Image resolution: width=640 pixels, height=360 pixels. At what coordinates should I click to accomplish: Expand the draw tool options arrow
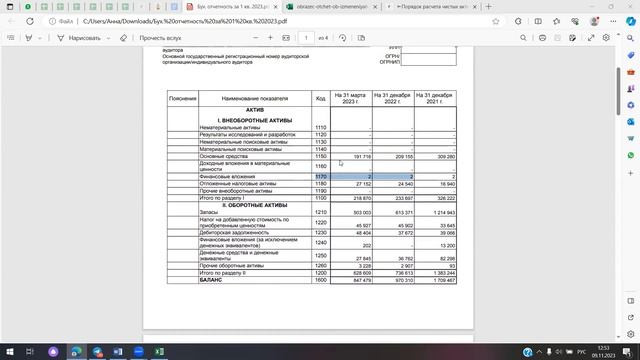(x=109, y=38)
